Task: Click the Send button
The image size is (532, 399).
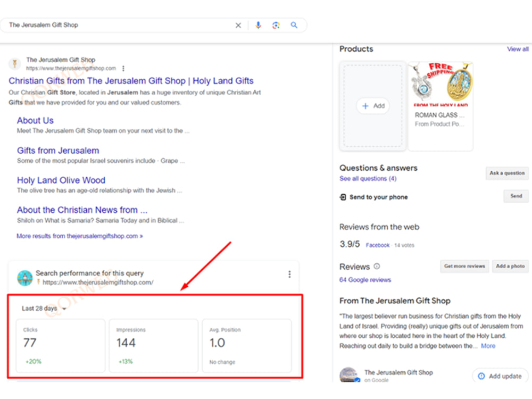Action: [516, 196]
